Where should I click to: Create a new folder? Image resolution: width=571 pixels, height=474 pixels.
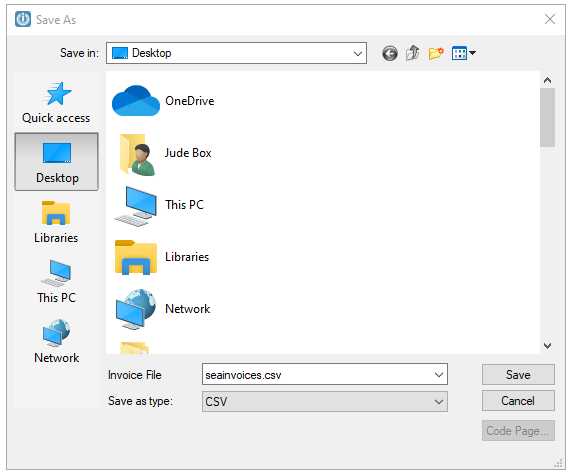[x=436, y=53]
